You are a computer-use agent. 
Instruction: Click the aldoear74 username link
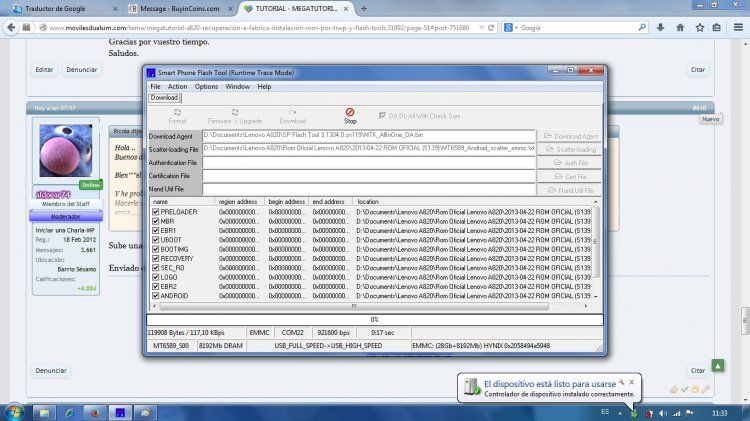pyautogui.click(x=53, y=195)
